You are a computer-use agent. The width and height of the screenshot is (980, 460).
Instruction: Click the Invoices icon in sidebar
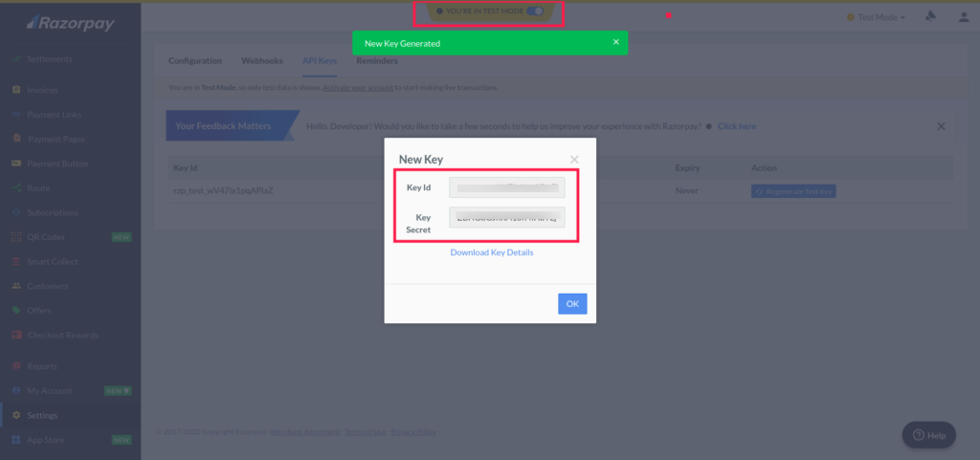point(16,90)
